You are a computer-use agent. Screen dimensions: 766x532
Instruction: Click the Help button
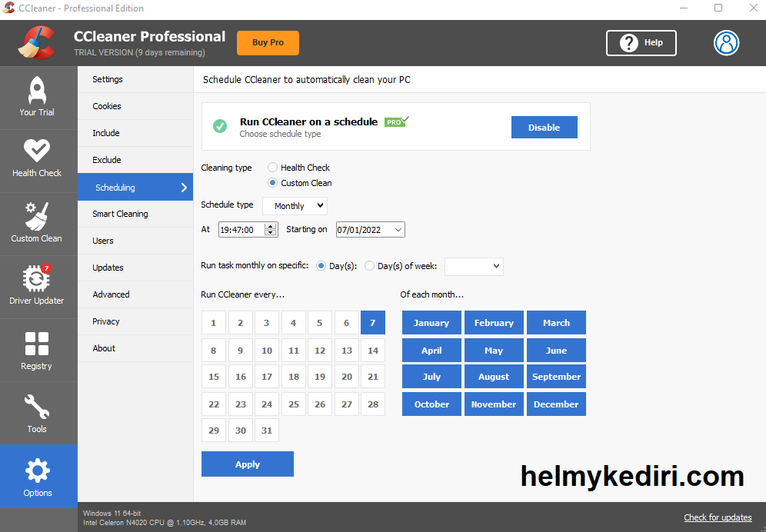point(641,43)
